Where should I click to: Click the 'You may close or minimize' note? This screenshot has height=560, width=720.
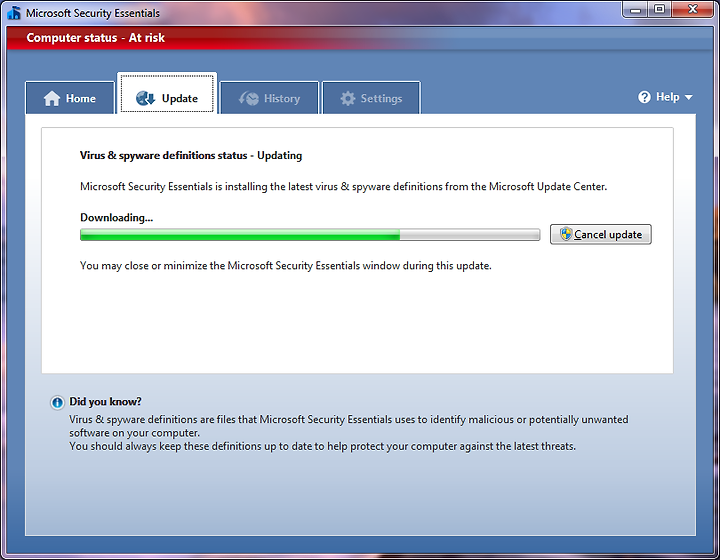click(x=286, y=266)
